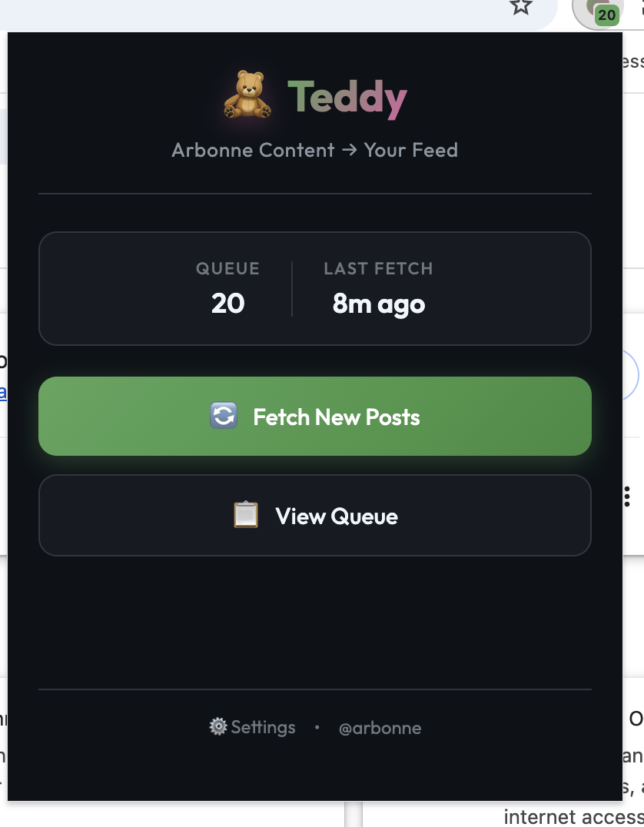Screen dimensions: 644x827
Task: Click the 8m ago last fetch value
Action: pyautogui.click(x=379, y=304)
